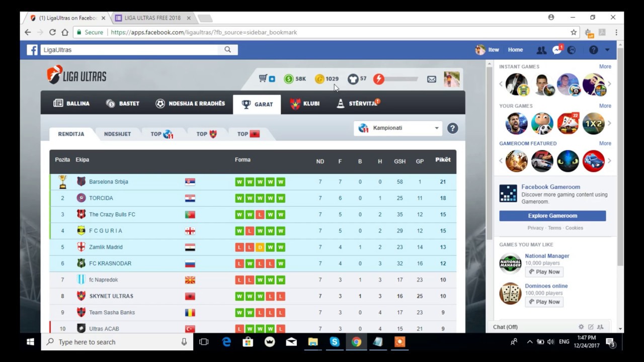Expand the Facebook account dropdown arrow

click(x=607, y=50)
